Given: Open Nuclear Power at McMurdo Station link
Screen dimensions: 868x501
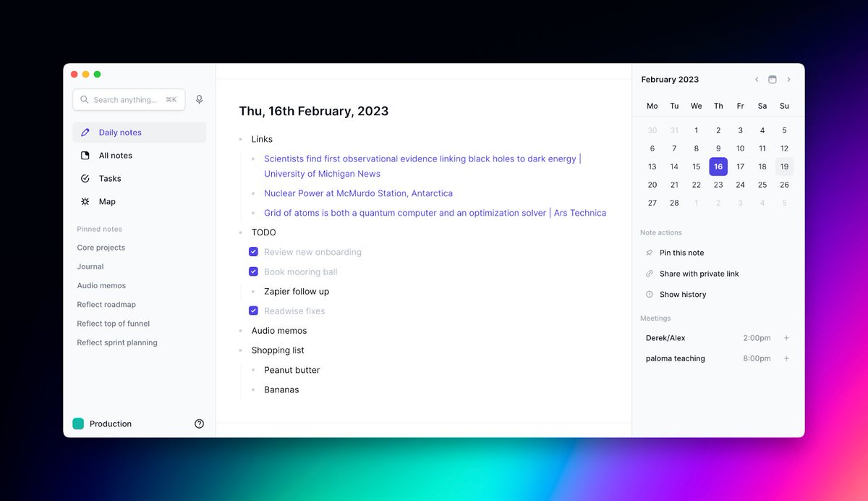Looking at the screenshot, I should pos(358,193).
